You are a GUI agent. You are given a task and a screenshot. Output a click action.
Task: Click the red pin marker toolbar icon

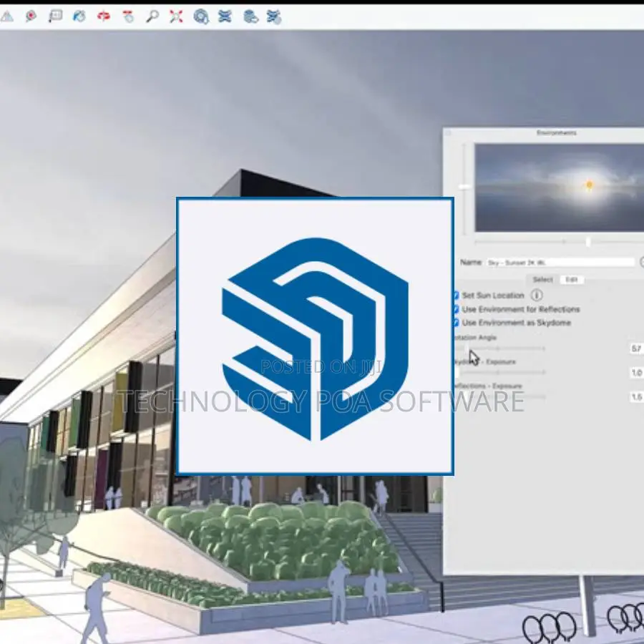click(31, 16)
